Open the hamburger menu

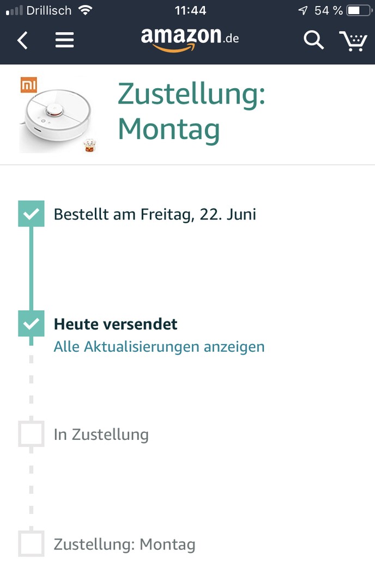[x=64, y=40]
